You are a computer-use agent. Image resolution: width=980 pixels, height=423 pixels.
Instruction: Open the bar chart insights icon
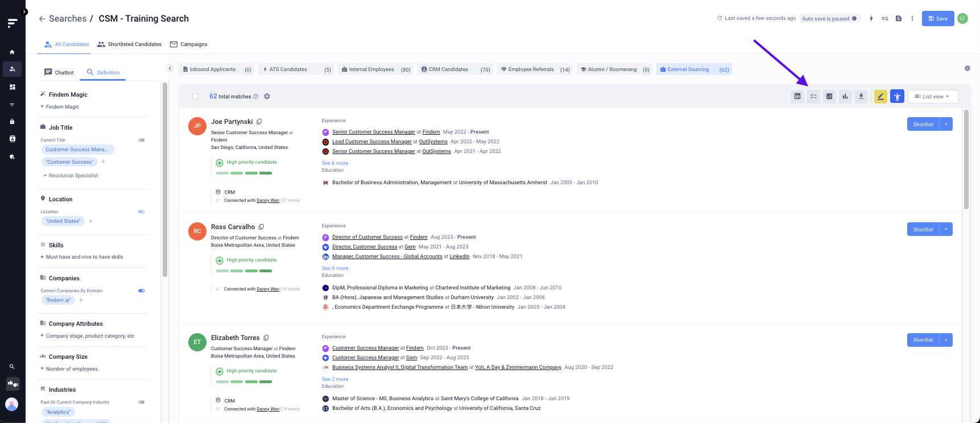845,97
